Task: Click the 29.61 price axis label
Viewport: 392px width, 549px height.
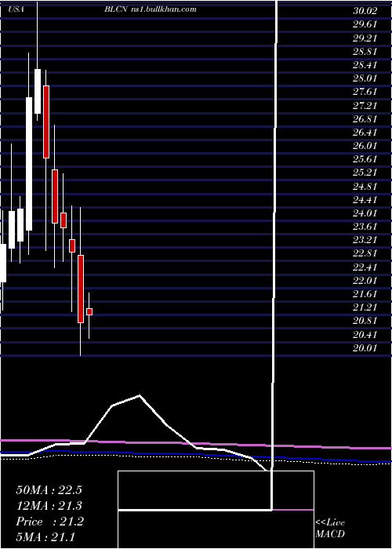Action: click(365, 24)
